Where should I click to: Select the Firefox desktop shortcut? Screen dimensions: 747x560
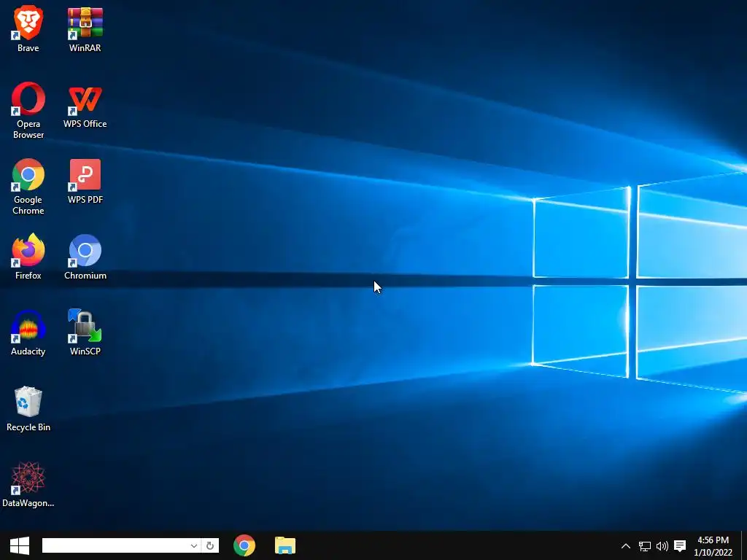(x=28, y=256)
